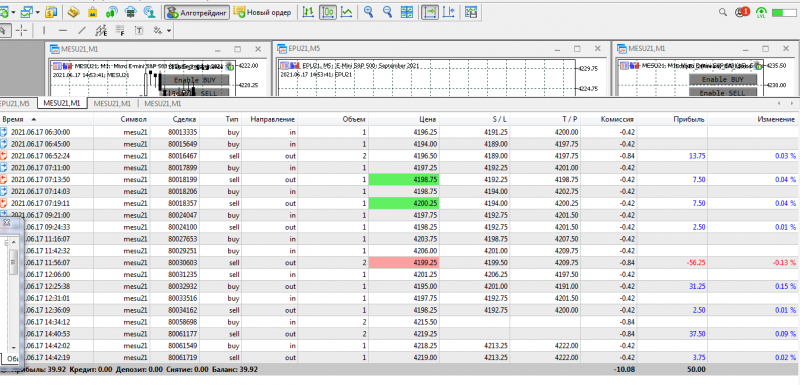Image resolution: width=800 pixels, height=385 pixels.
Task: Select deal row 80013335
Action: click(x=400, y=132)
